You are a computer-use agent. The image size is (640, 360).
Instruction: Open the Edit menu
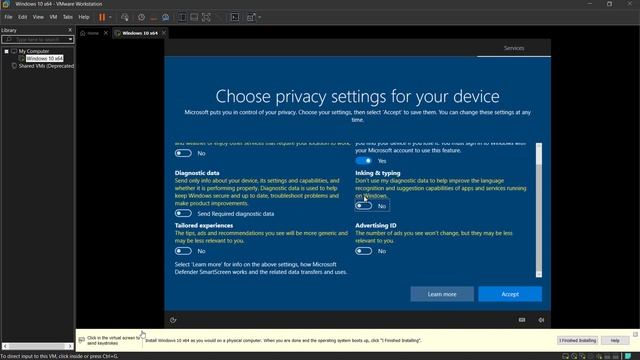pos(22,17)
